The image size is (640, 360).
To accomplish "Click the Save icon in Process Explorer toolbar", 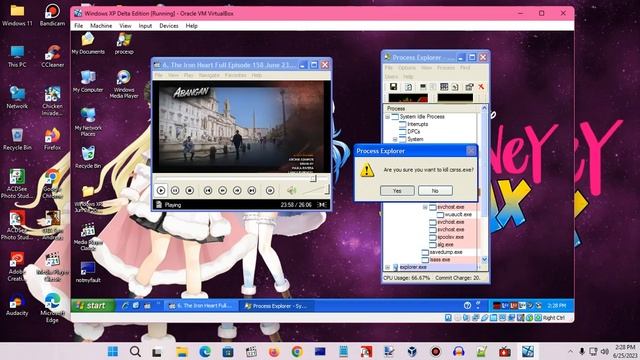I will tap(393, 87).
